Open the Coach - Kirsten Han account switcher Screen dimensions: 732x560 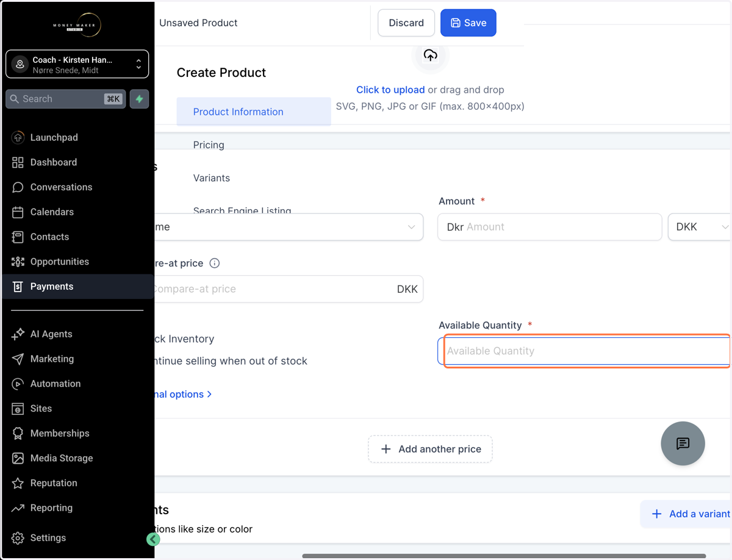(x=77, y=64)
